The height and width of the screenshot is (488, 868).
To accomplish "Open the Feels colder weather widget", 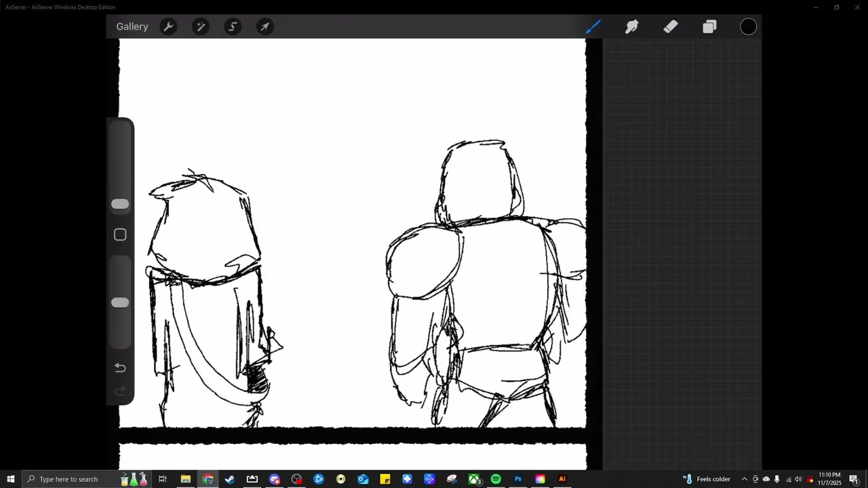I will pos(706,479).
